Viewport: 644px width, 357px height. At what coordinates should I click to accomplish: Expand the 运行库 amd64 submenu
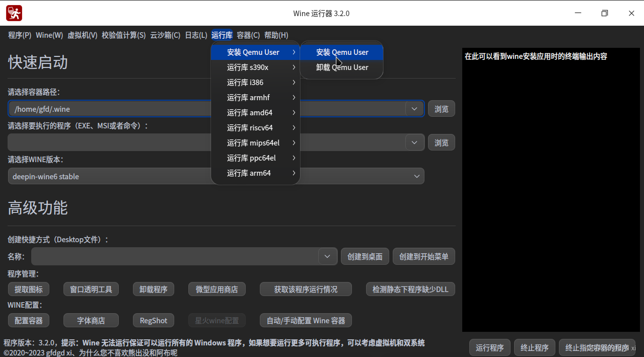tap(255, 113)
